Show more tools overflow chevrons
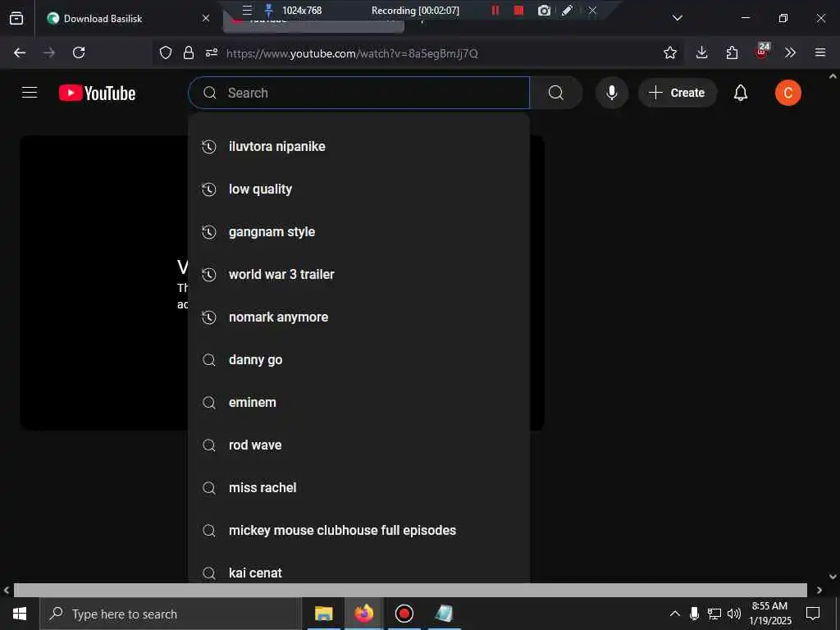840x630 pixels. tap(790, 52)
